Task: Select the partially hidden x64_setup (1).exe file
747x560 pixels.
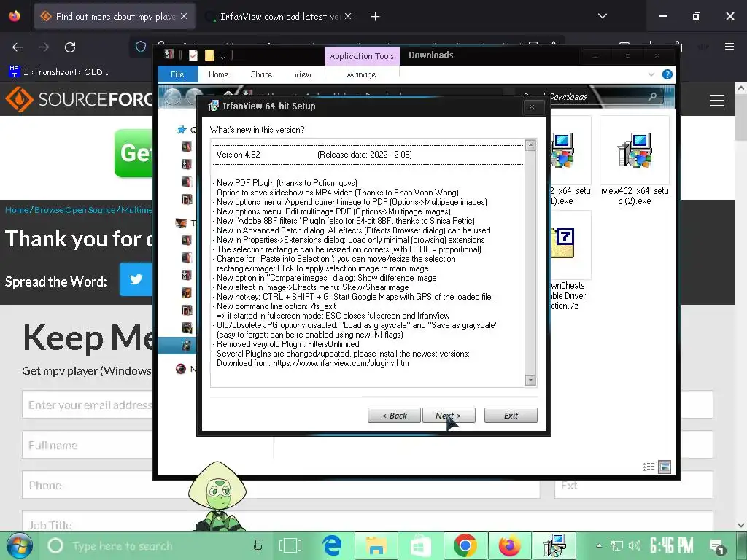Action: pos(570,162)
